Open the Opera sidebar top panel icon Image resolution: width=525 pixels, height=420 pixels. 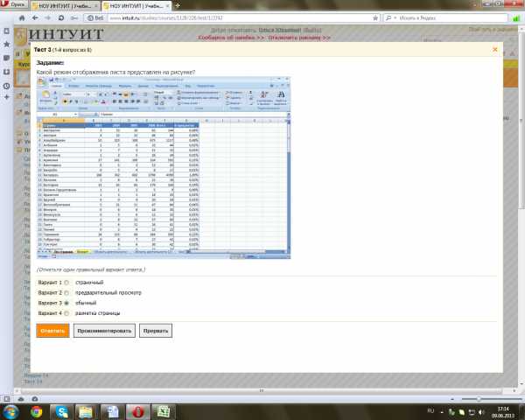click(x=6, y=31)
